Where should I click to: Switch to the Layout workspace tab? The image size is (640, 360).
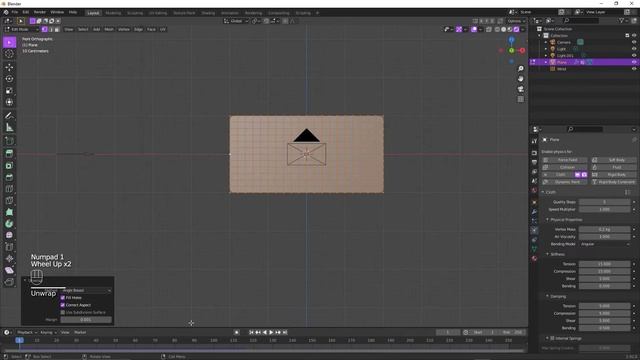click(93, 13)
